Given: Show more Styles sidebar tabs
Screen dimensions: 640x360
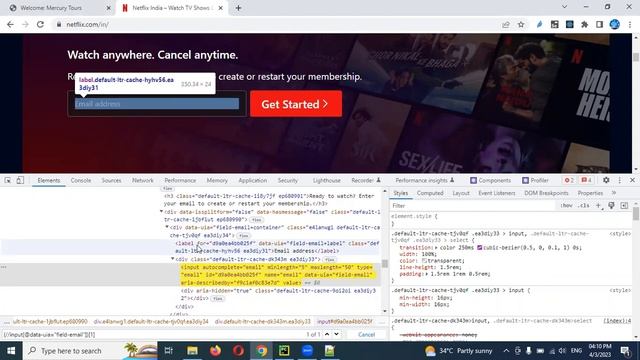Looking at the screenshot, I should (x=614, y=193).
